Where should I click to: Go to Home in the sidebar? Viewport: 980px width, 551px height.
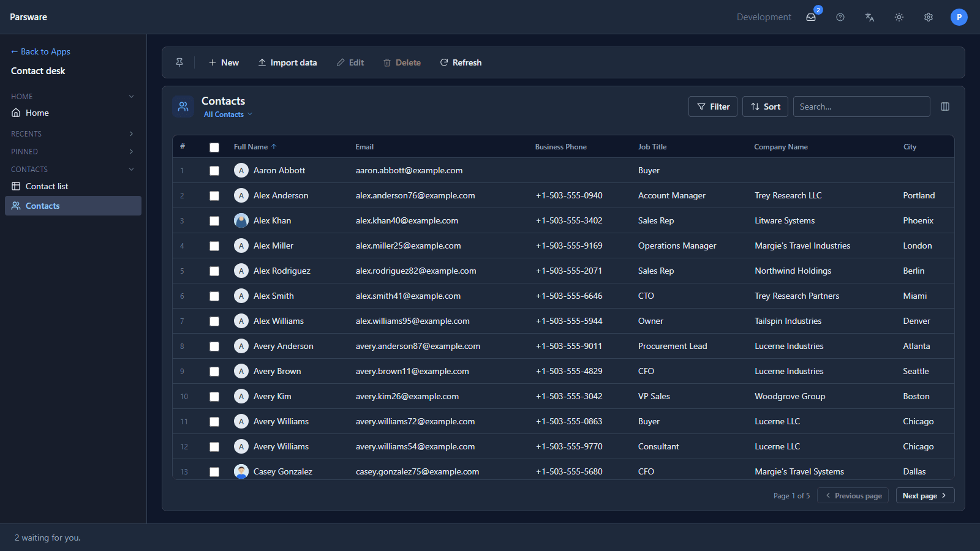pos(73,113)
